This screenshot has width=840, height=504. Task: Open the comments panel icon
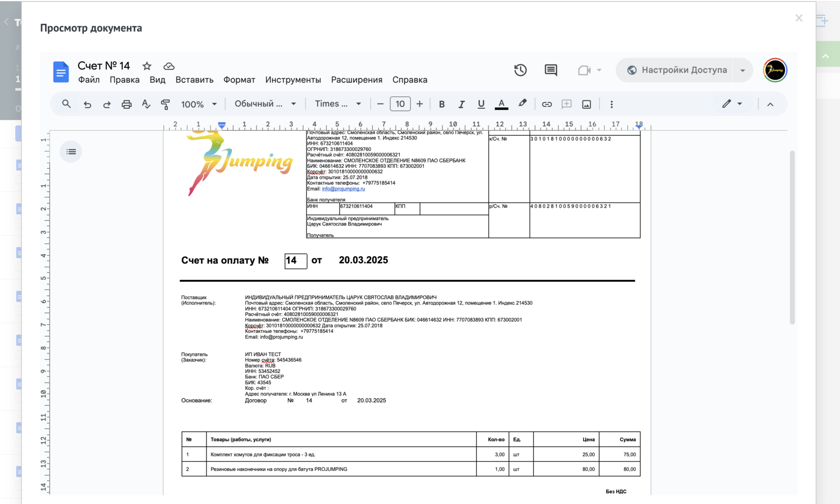tap(551, 70)
